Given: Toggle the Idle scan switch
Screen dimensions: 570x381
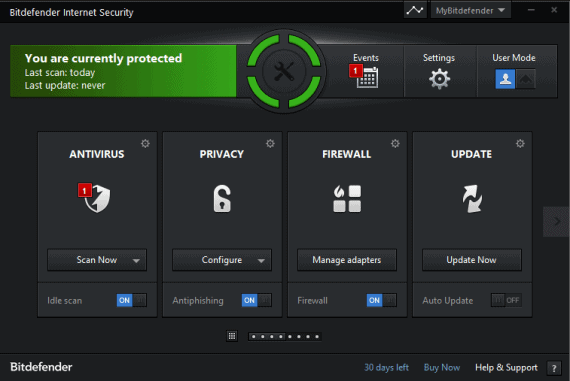Looking at the screenshot, I should (x=132, y=300).
